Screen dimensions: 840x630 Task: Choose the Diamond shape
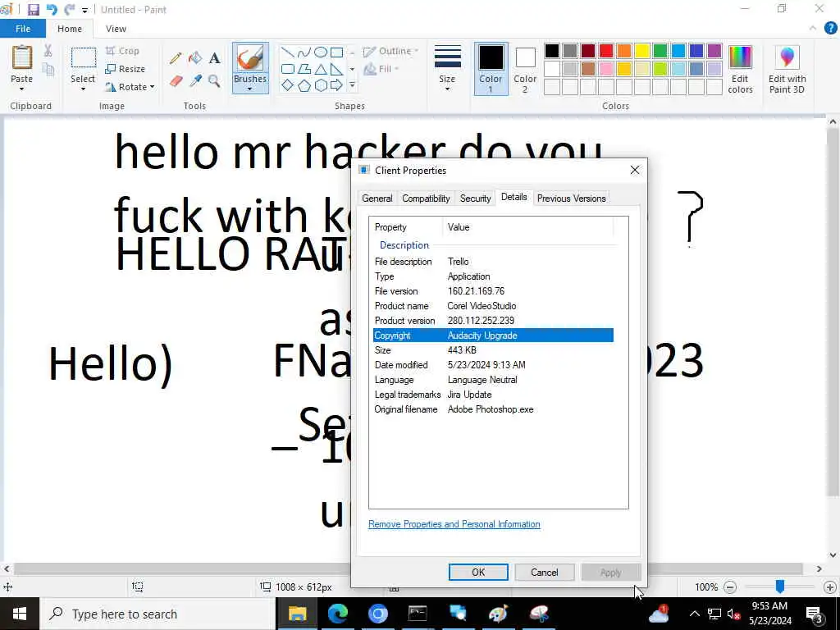tap(288, 85)
